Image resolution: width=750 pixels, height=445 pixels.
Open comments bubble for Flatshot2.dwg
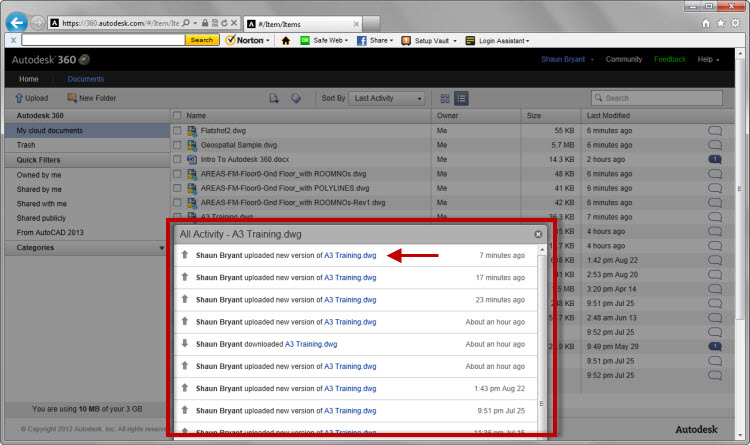coord(715,131)
